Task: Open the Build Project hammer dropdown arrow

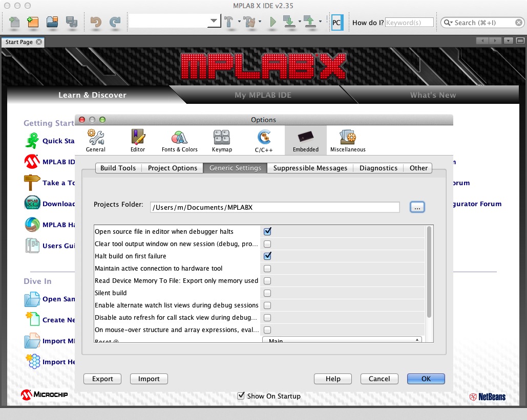Action: click(239, 22)
